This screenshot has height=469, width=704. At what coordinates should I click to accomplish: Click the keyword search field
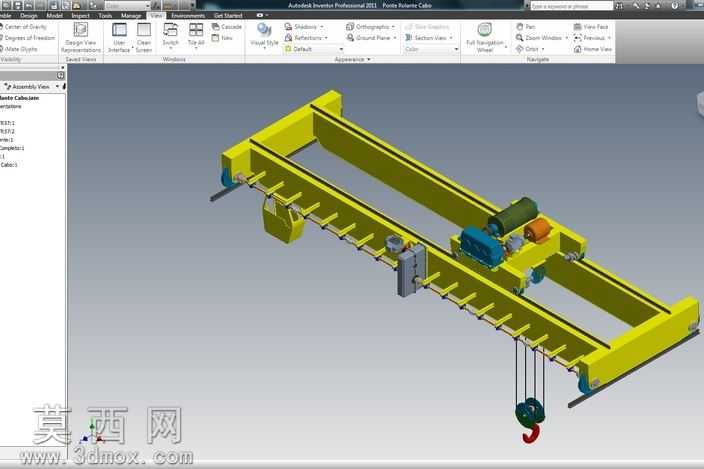click(572, 6)
